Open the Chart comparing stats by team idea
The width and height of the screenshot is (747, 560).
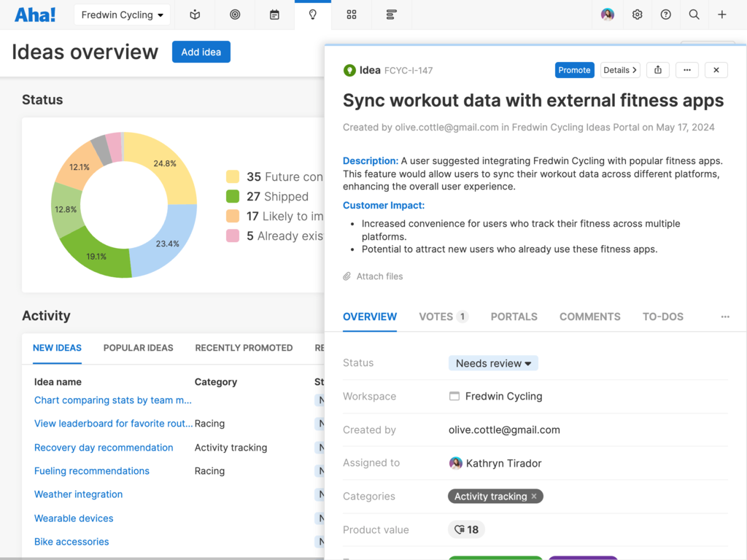113,400
